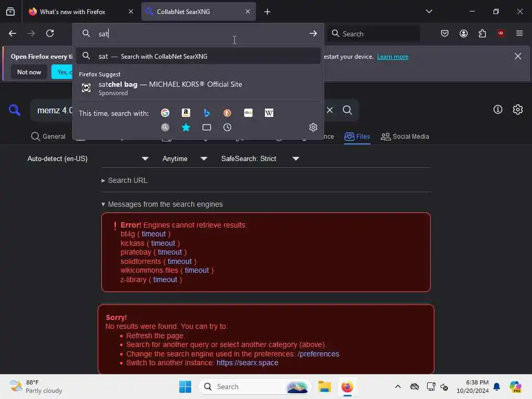Click the Not now button
Screen dimensions: 532x399
29,72
